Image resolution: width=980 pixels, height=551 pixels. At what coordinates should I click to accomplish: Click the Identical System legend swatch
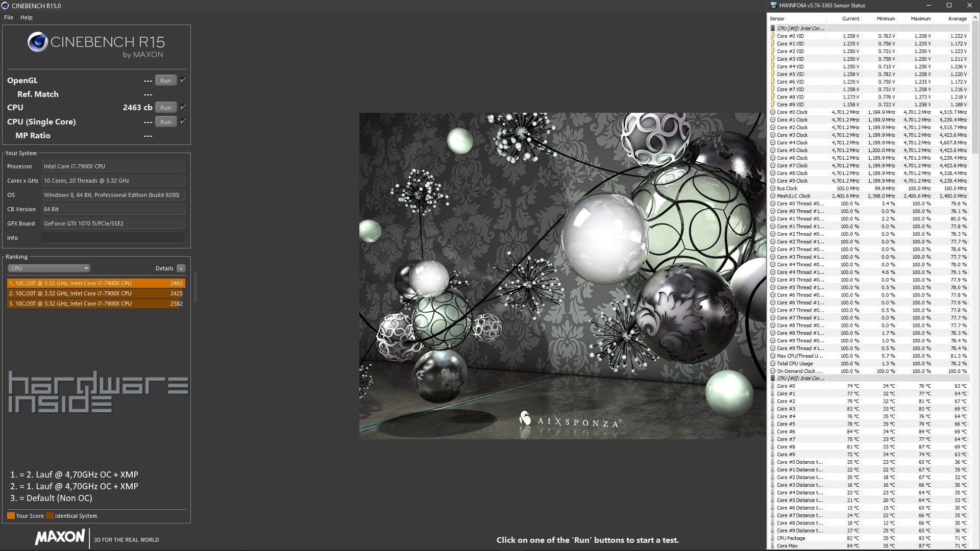click(x=50, y=516)
